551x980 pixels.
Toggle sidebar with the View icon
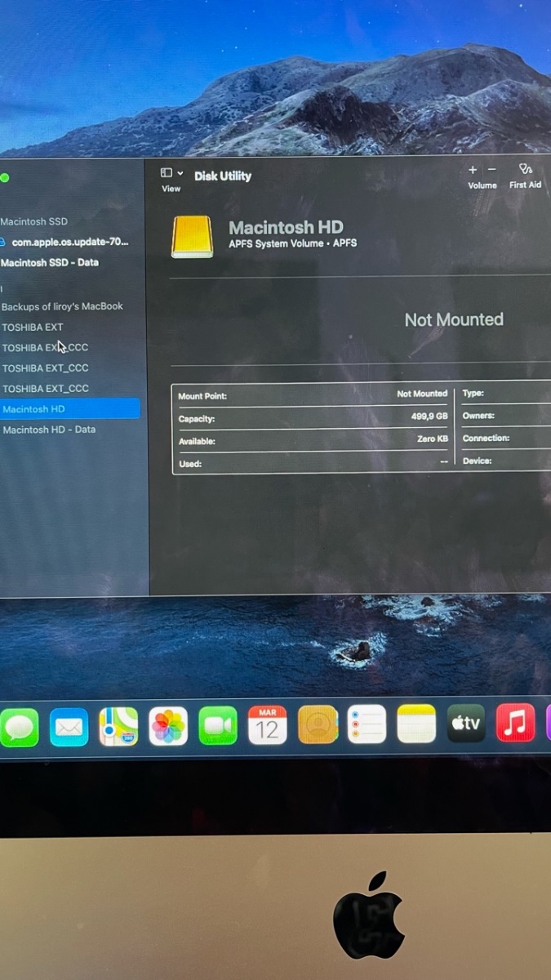point(167,173)
